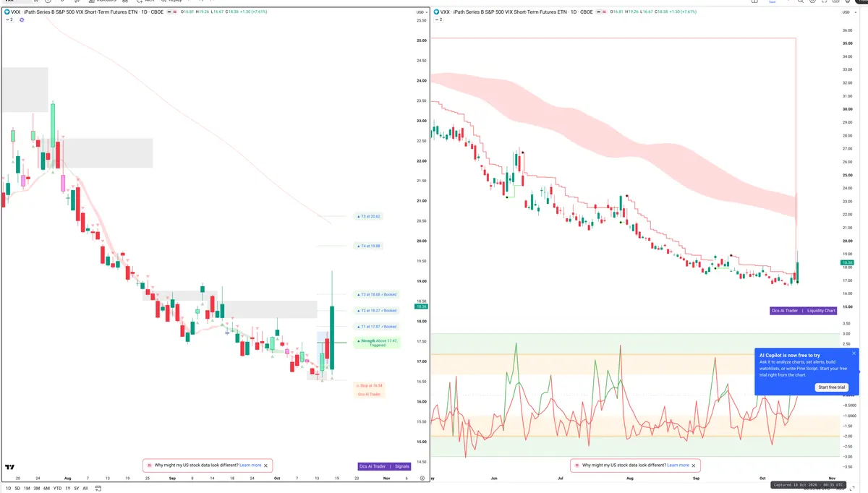Viewport: 868px width, 493px height.
Task: Click VXX symbol logo on left chart
Action: pos(7,12)
